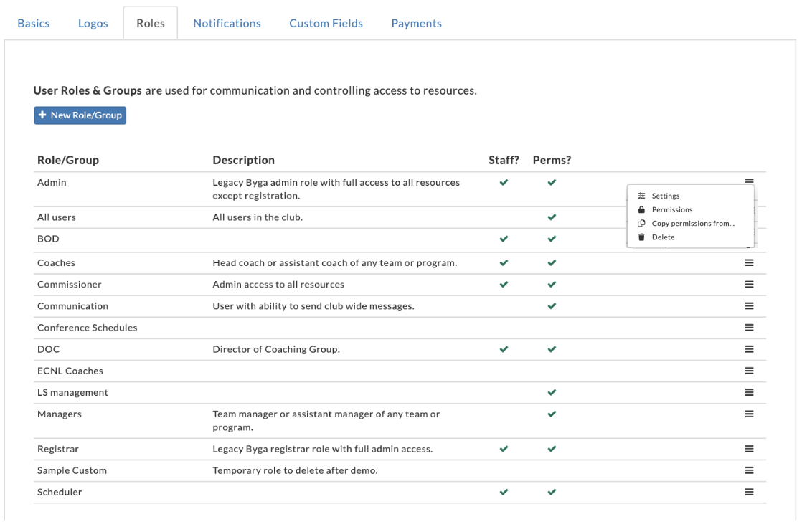
Task: Select the ECNL Coaches role name
Action: click(x=70, y=371)
